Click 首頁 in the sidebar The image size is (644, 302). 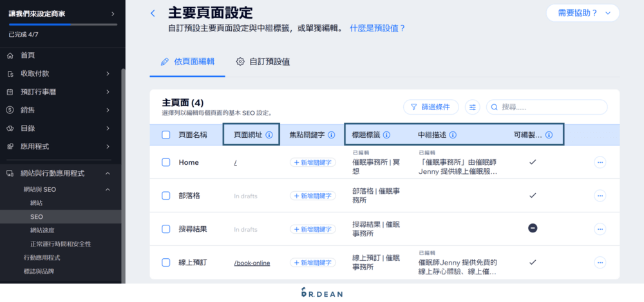tap(28, 55)
